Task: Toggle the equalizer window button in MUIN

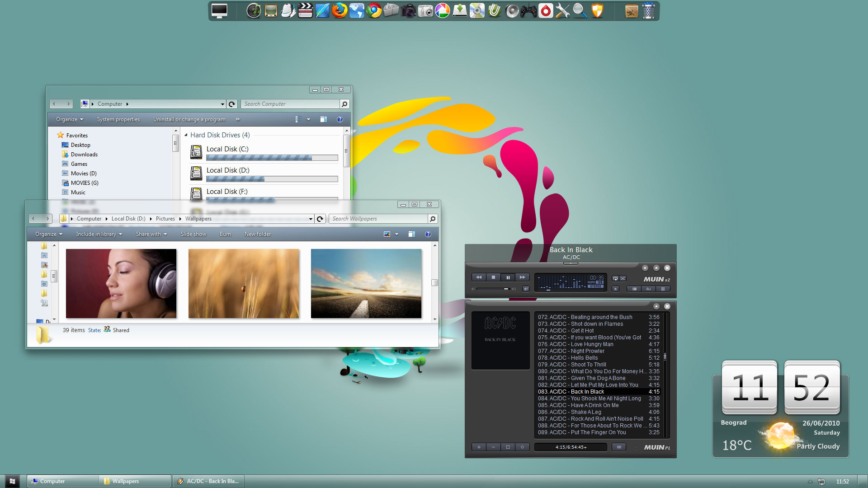Action: (649, 289)
